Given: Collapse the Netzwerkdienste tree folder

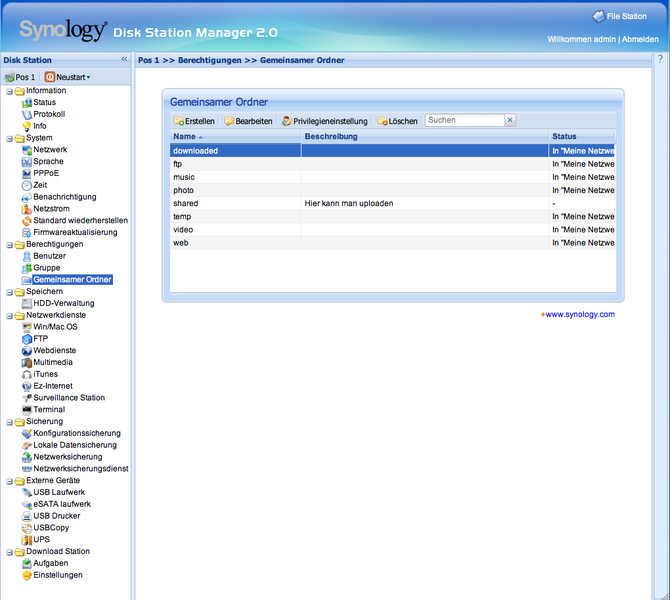Looking at the screenshot, I should (9, 315).
